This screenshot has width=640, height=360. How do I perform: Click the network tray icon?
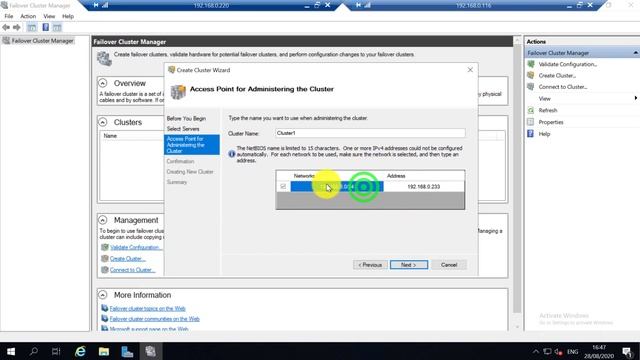[547, 351]
